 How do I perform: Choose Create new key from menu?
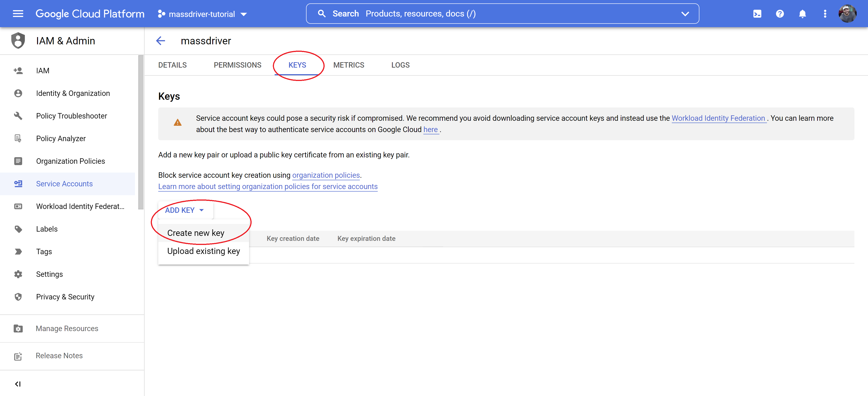point(203,233)
